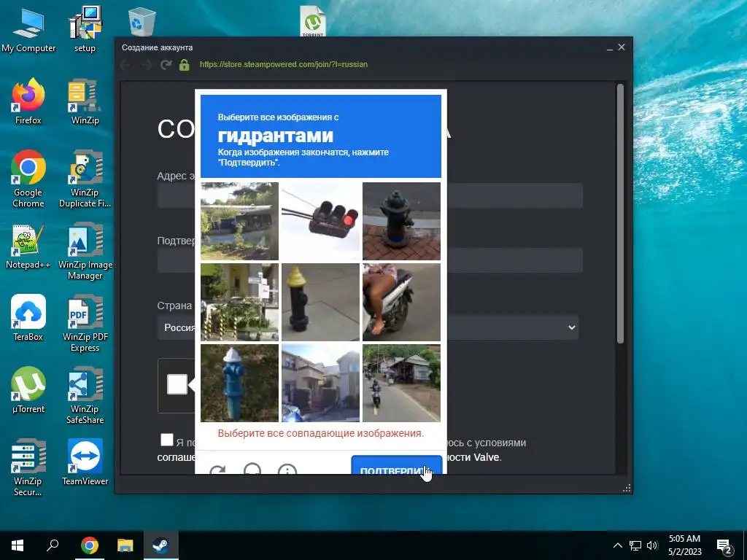Image resolution: width=747 pixels, height=560 pixels.
Task: Expand the hidden system tray icons chevron
Action: pos(617,545)
